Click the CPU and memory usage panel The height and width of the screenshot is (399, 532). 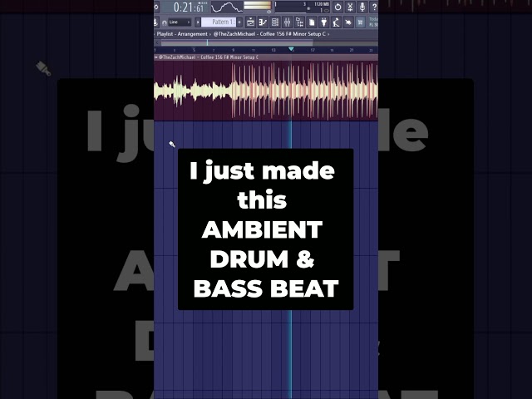click(302, 7)
